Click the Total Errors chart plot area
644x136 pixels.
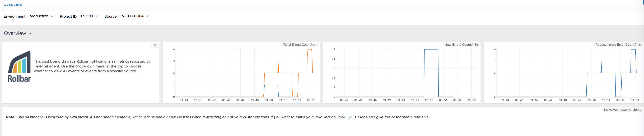tap(246, 73)
